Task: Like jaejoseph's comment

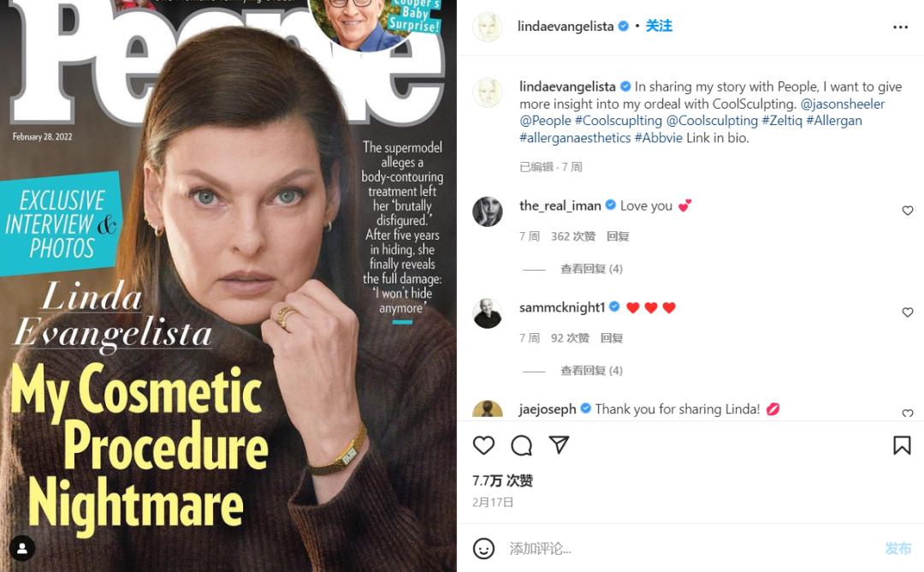Action: pos(908,414)
